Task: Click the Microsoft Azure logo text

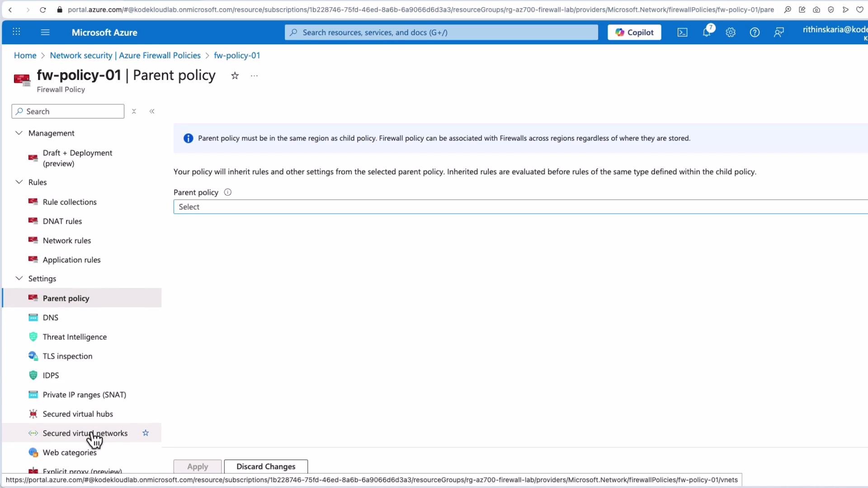Action: pos(104,33)
